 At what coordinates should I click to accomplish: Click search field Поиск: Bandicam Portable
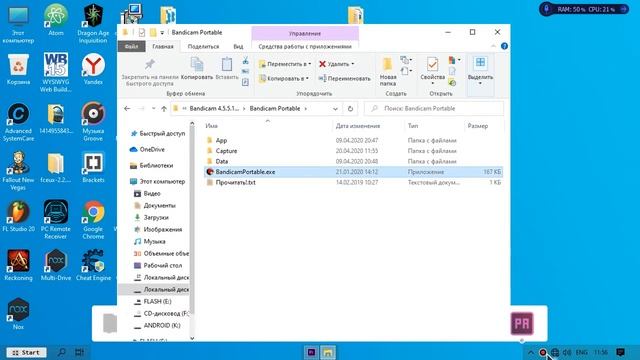click(434, 109)
